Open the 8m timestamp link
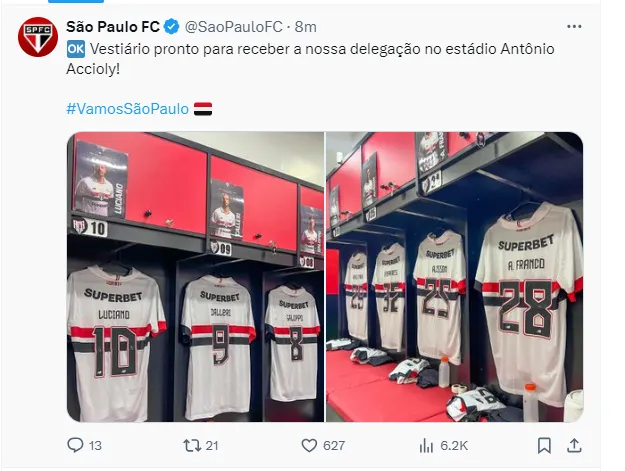Screen dimensions: 625x471 click(x=306, y=27)
